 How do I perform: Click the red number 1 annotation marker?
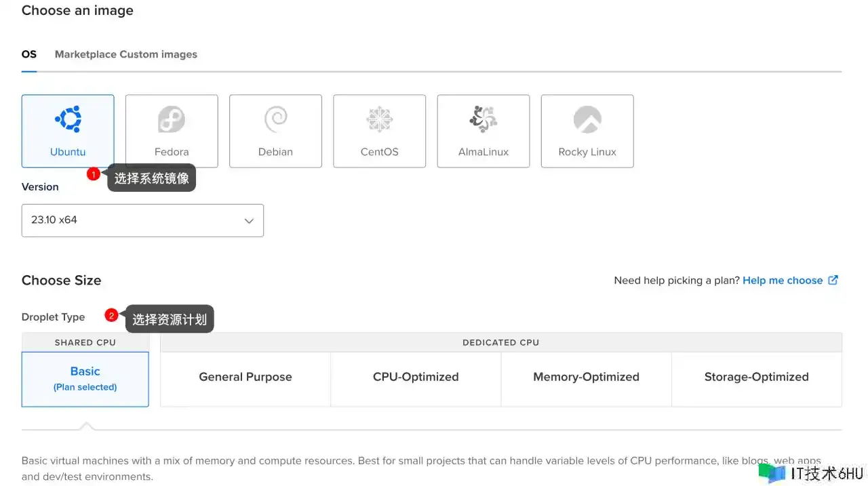click(x=94, y=174)
